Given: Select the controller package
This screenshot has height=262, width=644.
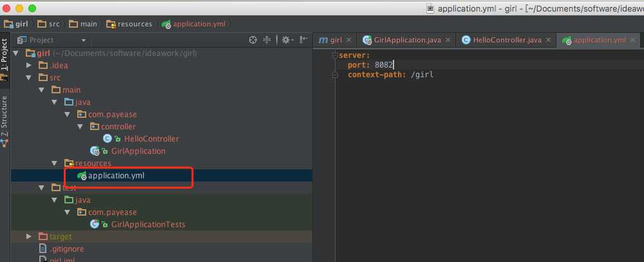Looking at the screenshot, I should 118,126.
